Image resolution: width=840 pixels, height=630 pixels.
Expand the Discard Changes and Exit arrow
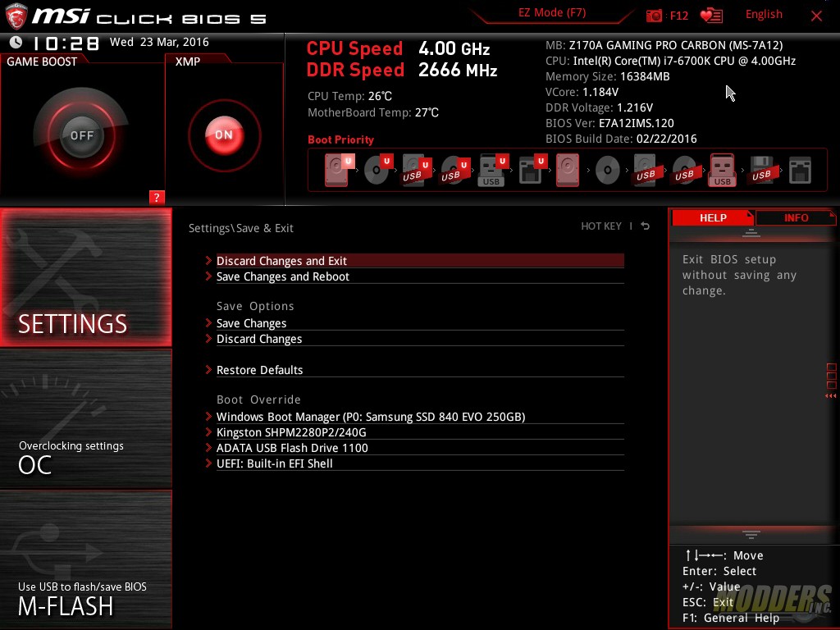208,260
